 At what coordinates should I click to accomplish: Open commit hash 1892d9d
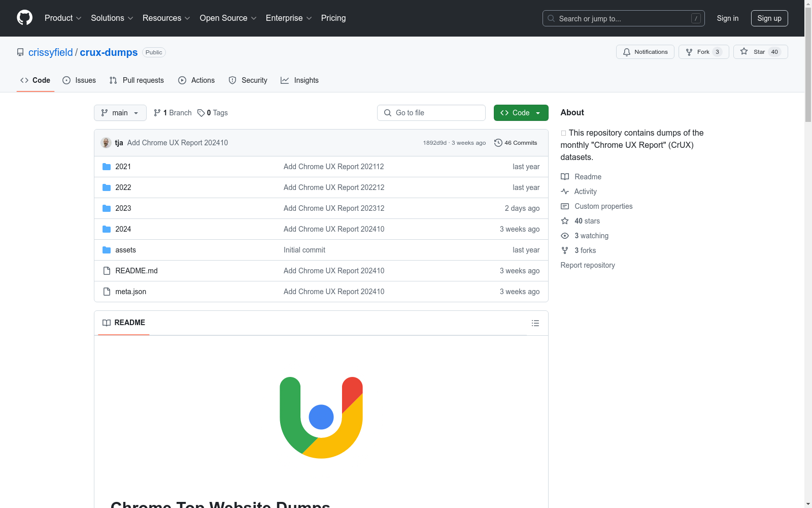point(435,143)
